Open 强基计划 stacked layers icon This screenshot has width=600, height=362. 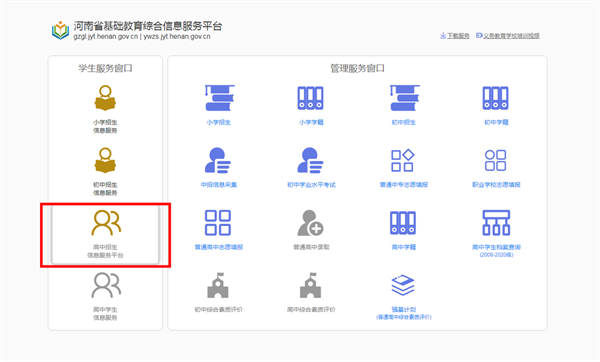[403, 285]
